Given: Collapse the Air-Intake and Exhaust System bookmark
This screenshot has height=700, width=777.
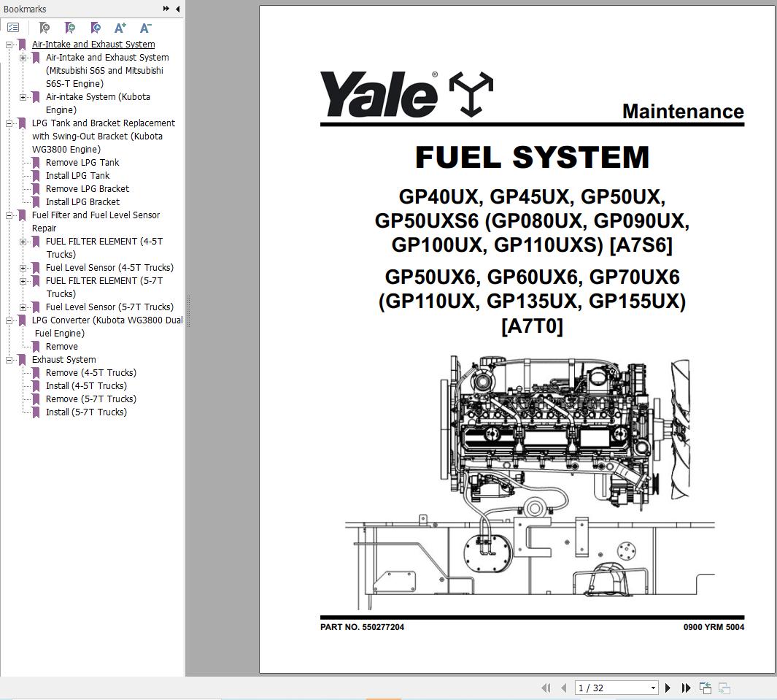Looking at the screenshot, I should (x=10, y=44).
